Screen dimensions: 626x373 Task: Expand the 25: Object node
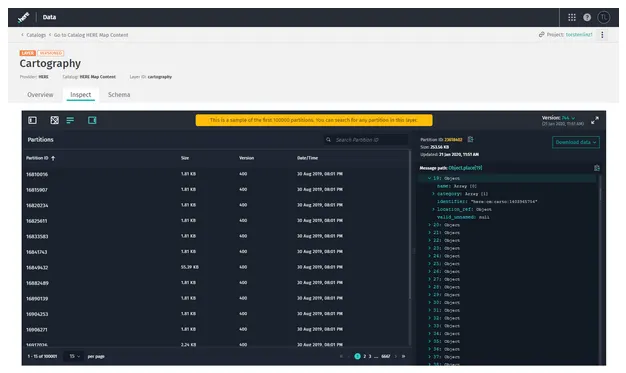tap(429, 264)
